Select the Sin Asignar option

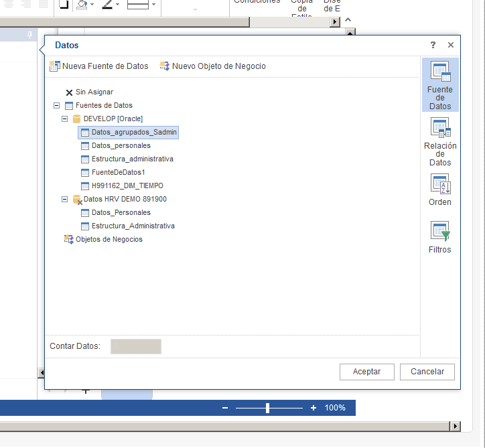90,92
